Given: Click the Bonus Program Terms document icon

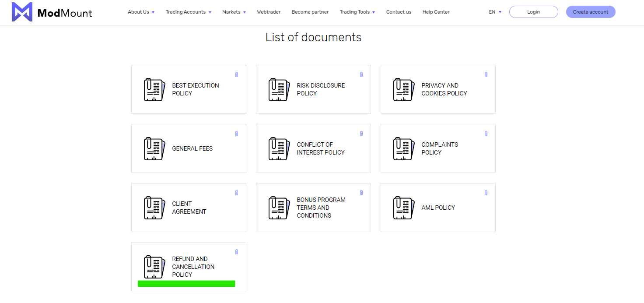Looking at the screenshot, I should coord(280,208).
